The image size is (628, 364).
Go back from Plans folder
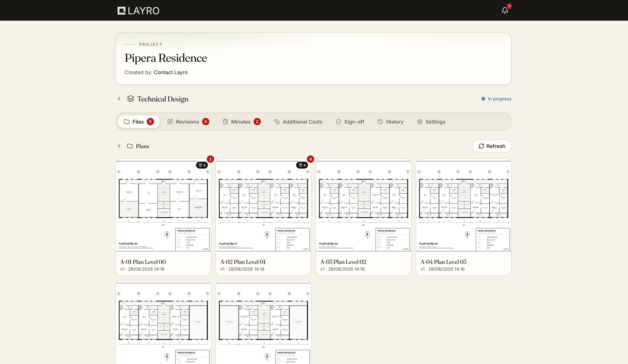119,146
